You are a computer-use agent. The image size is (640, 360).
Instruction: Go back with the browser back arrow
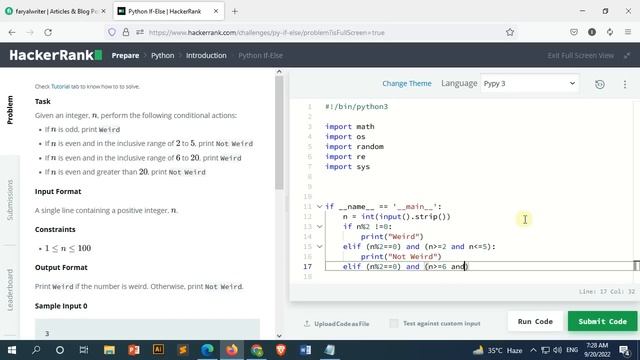(x=12, y=32)
